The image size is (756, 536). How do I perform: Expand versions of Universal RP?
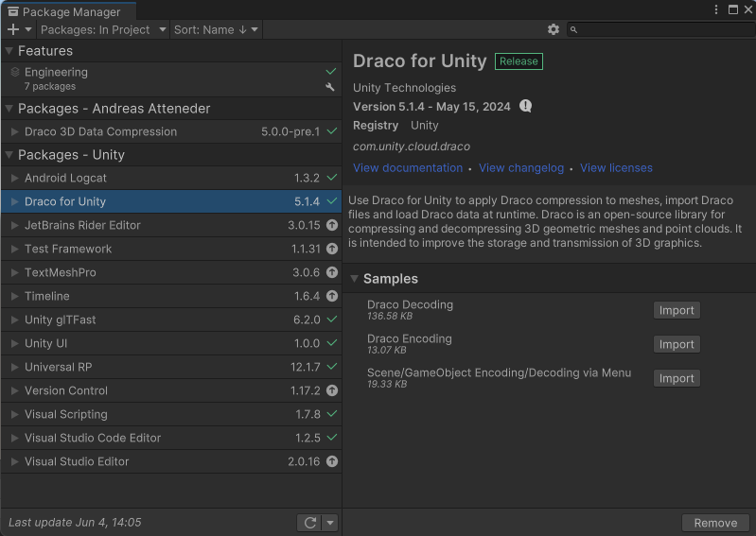14,367
